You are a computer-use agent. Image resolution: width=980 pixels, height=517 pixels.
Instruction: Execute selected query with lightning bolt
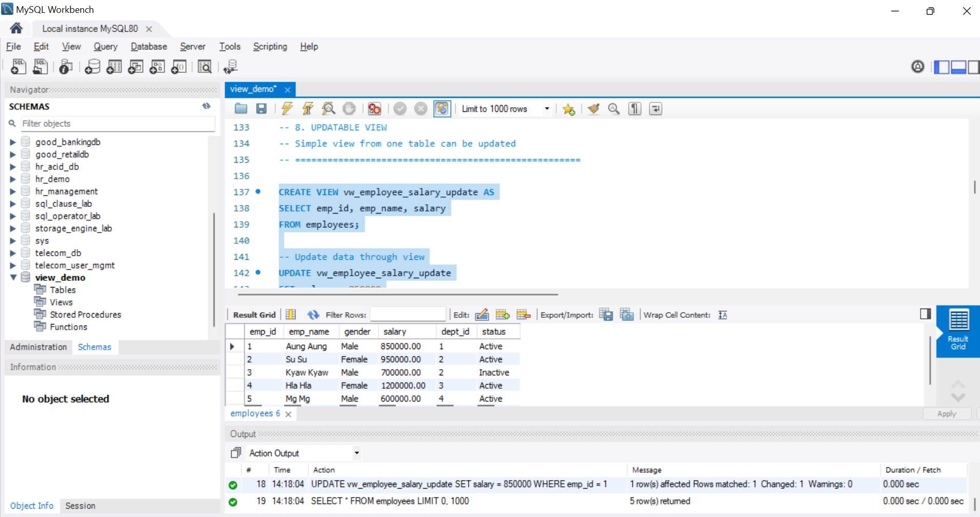pyautogui.click(x=287, y=109)
